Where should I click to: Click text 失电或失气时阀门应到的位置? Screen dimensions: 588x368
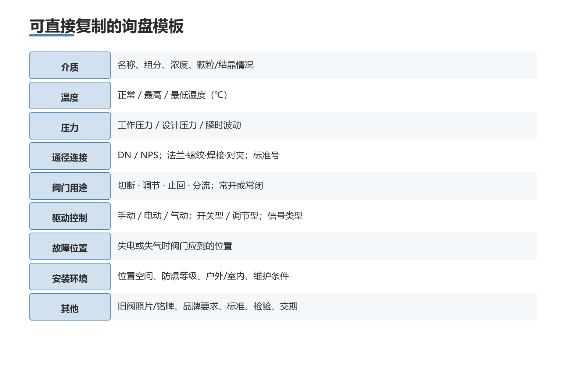pyautogui.click(x=175, y=246)
